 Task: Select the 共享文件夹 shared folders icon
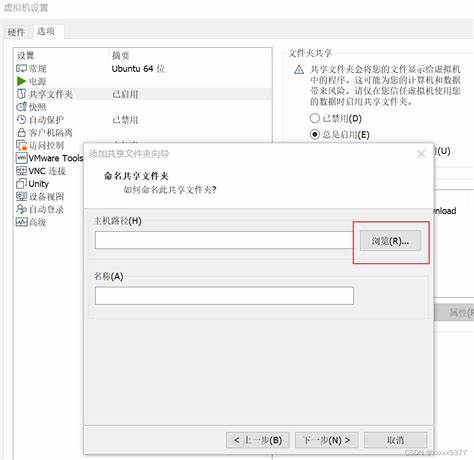point(21,94)
